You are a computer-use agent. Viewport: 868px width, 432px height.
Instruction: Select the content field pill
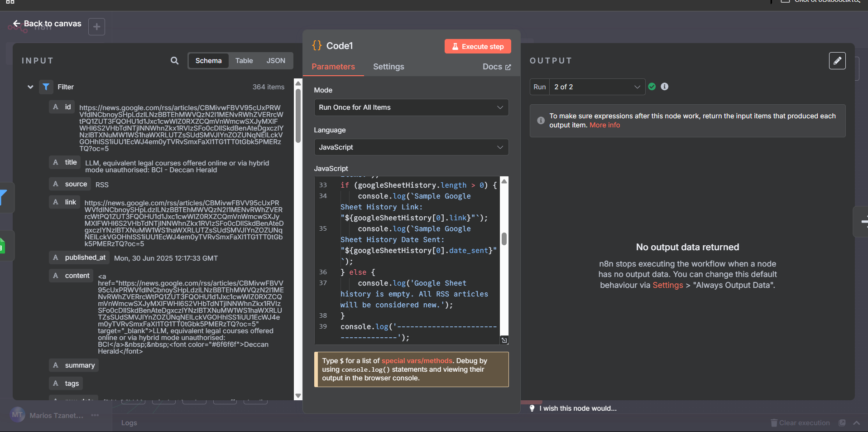(71, 276)
